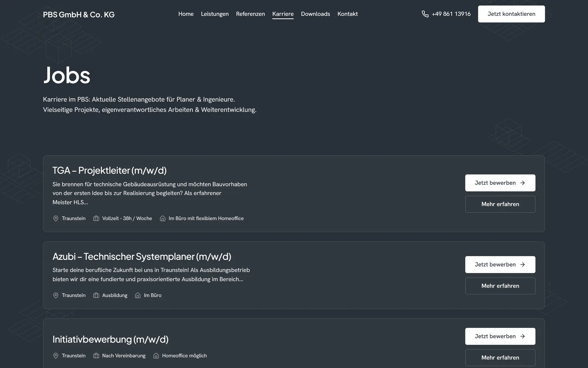
Task: Click the Im Büro mit flexiblem Homeoffice label
Action: point(206,219)
